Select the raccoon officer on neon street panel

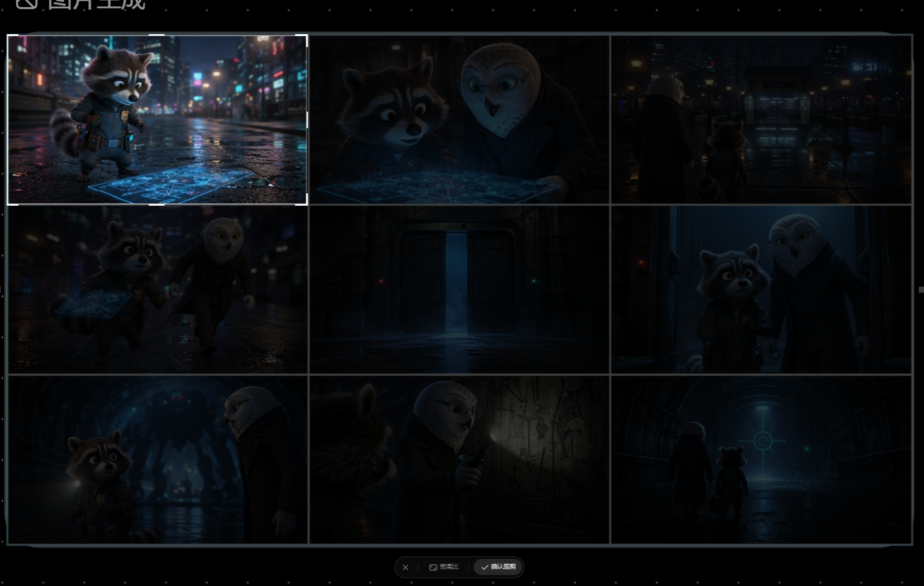pyautogui.click(x=157, y=120)
